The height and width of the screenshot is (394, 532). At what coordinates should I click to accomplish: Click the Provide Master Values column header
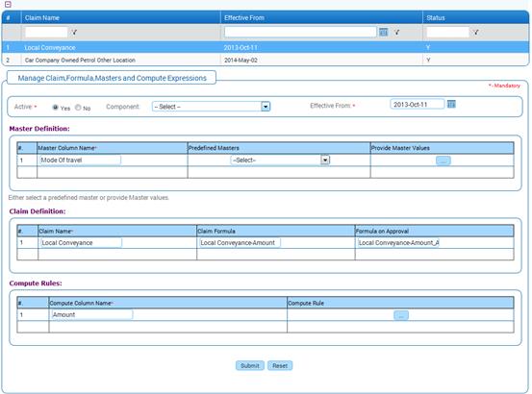442,148
